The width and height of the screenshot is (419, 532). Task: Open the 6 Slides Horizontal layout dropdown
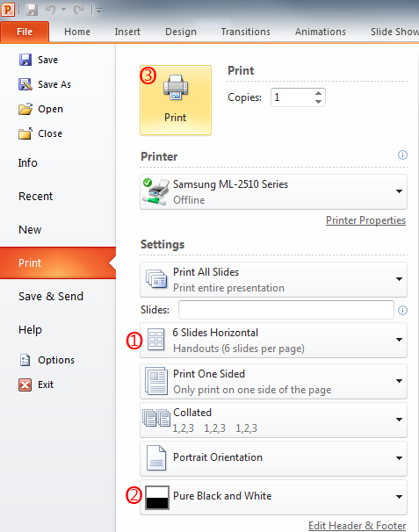[x=273, y=341]
